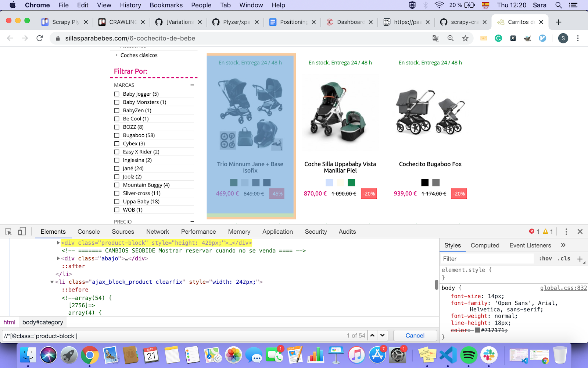The width and height of the screenshot is (588, 368).
Task: Go to next search result arrow
Action: [383, 335]
